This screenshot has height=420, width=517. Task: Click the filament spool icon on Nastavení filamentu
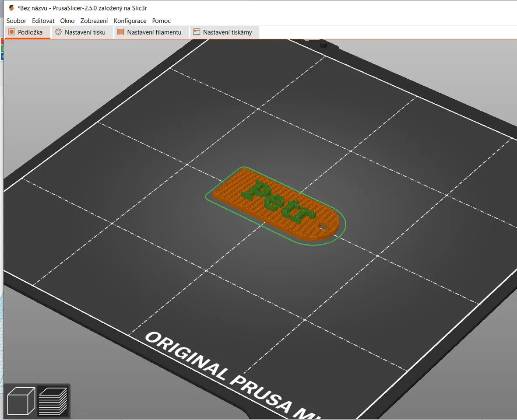[121, 32]
